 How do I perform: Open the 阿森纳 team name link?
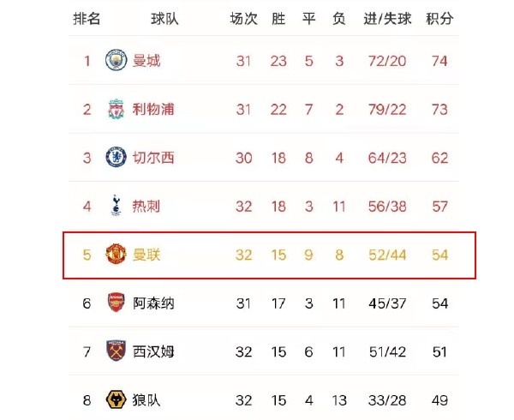153,303
